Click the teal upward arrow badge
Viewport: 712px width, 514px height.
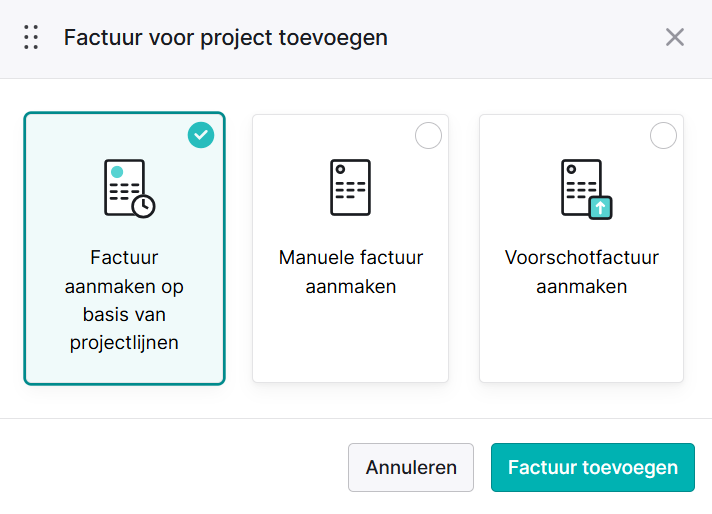click(600, 208)
